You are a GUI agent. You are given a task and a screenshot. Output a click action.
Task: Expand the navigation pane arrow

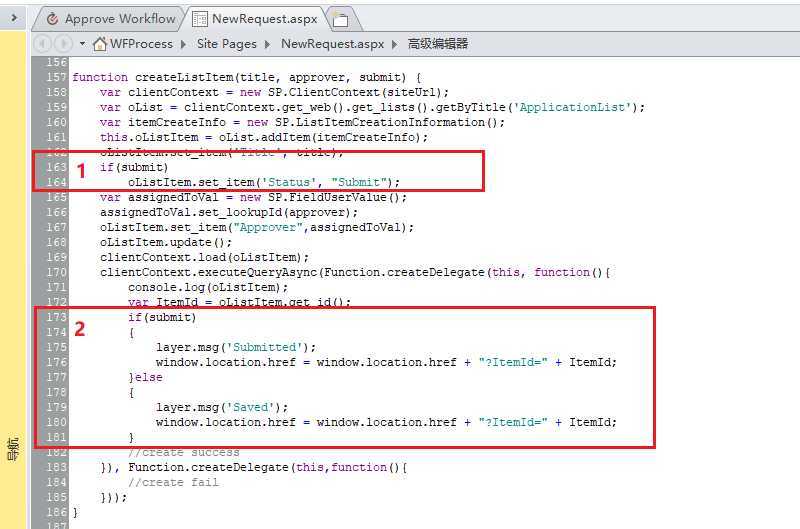pyautogui.click(x=14, y=18)
